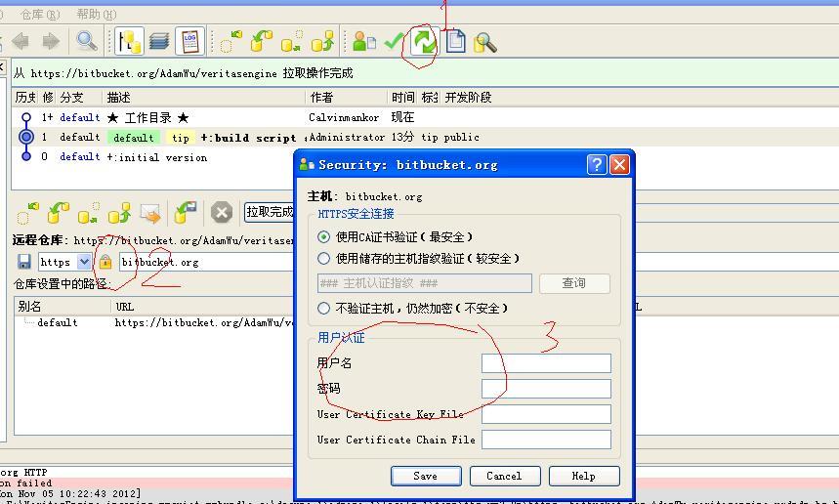
Task: Pull from remote in the sync panel toolbar
Action: click(x=59, y=212)
